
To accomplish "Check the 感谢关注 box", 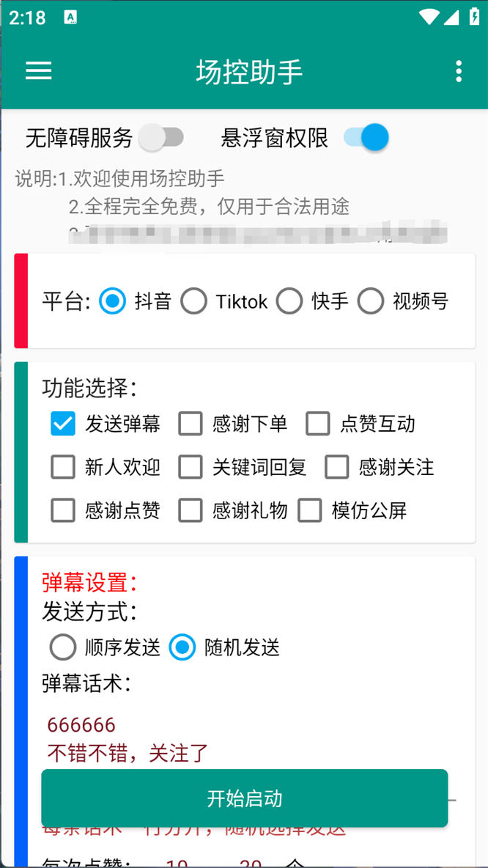I will 336,467.
